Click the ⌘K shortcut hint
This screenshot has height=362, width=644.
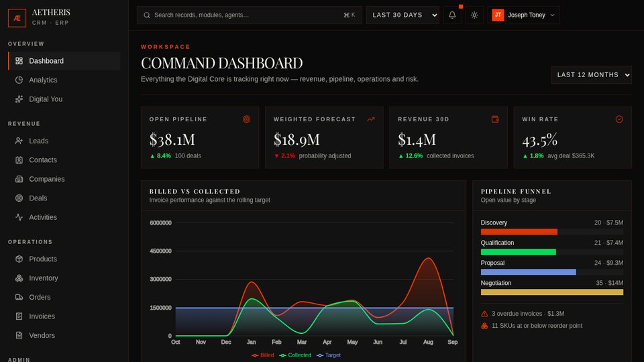coord(350,15)
